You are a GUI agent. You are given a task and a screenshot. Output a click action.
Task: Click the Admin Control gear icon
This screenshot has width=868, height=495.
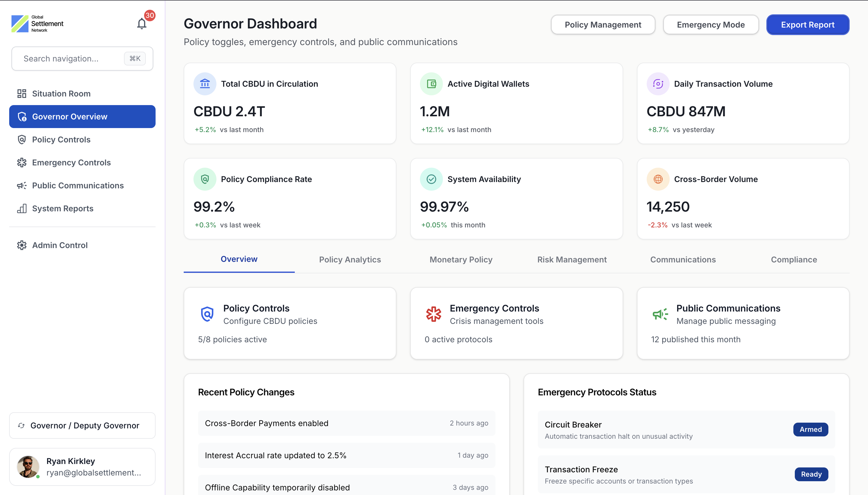tap(22, 245)
